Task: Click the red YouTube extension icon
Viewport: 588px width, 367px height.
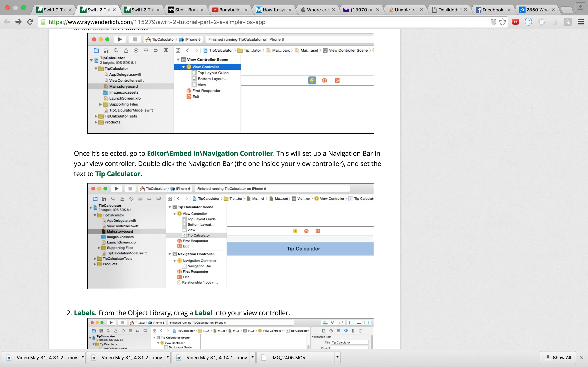Action: (x=515, y=22)
